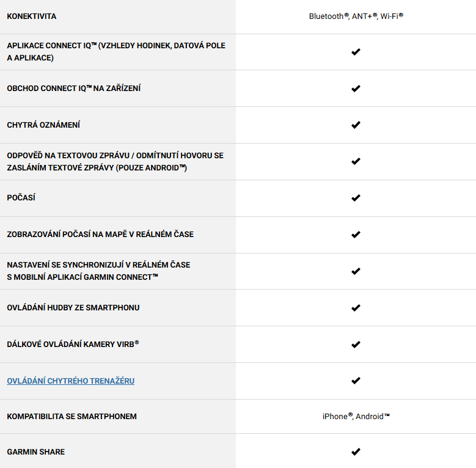Click the Kompatibilita se smartphonem label
476x468 pixels.
pyautogui.click(x=71, y=417)
